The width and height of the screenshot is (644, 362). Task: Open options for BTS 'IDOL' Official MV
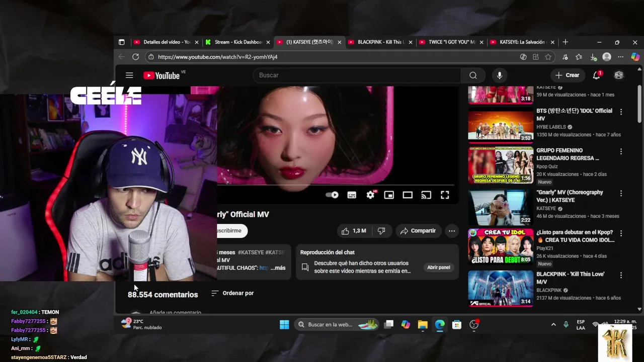pos(621,112)
